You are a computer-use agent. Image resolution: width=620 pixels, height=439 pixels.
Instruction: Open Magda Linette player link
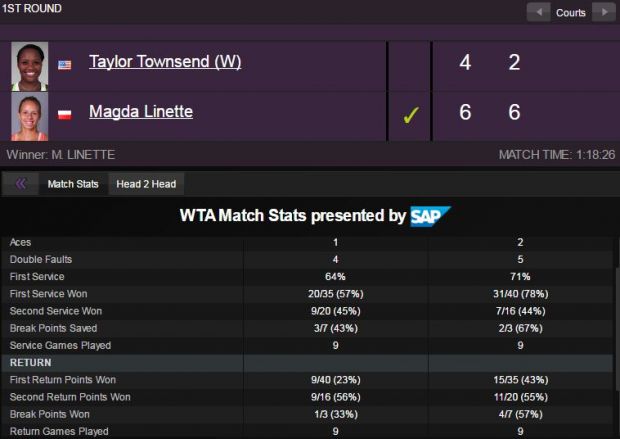141,112
